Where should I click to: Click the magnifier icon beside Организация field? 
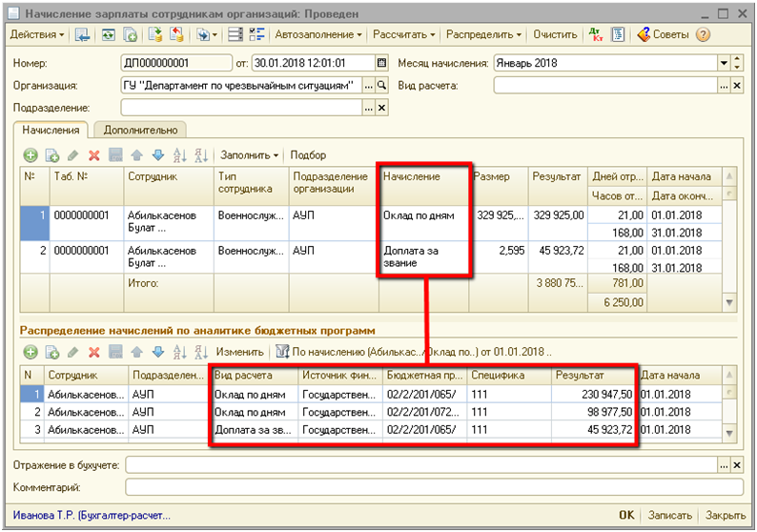point(382,86)
